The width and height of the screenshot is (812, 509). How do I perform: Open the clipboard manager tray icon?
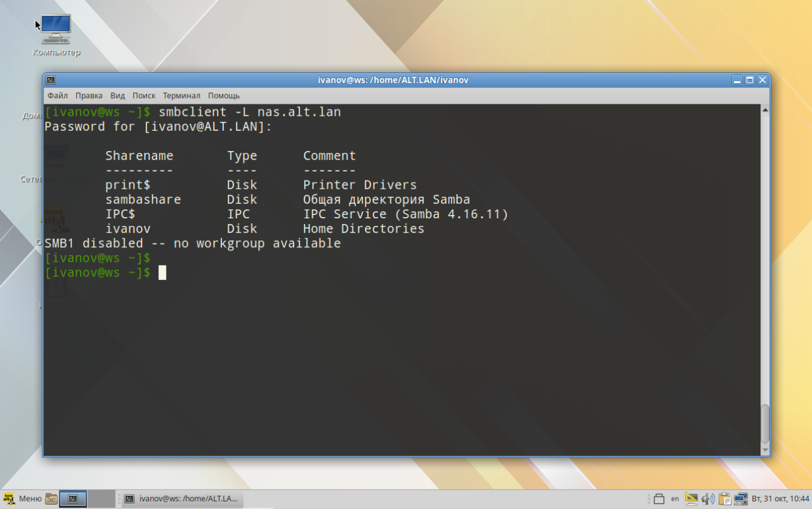(724, 499)
